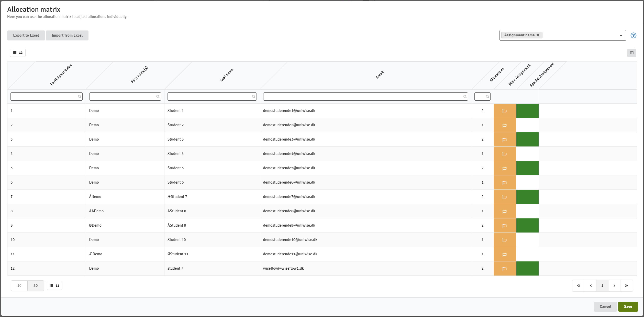Click Participant index filter field
The width and height of the screenshot is (644, 317).
point(47,97)
